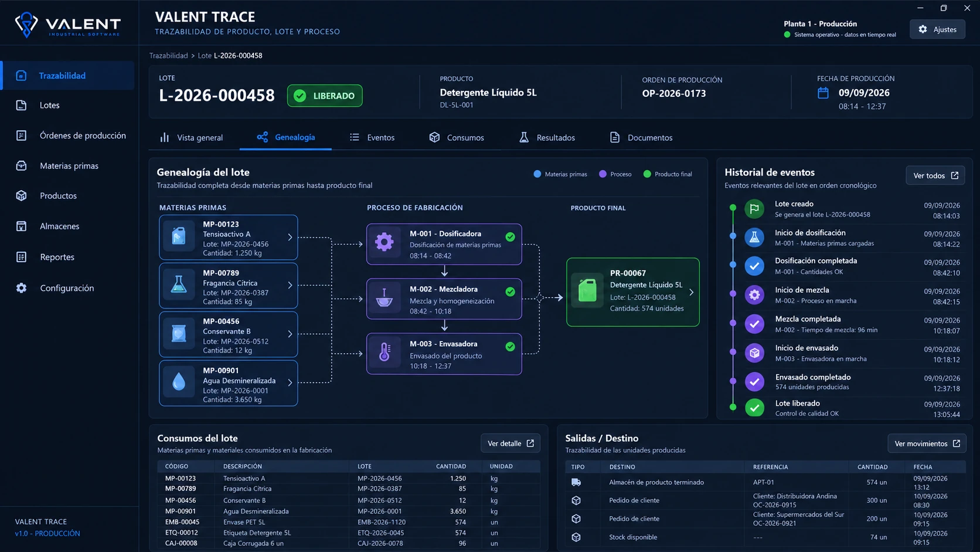Image resolution: width=980 pixels, height=552 pixels.
Task: Click the truck icon for Almacén row
Action: (x=576, y=482)
